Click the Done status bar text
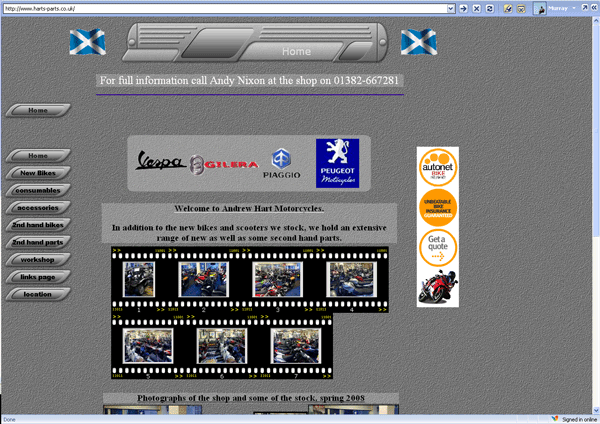The height and width of the screenshot is (424, 600). point(10,420)
